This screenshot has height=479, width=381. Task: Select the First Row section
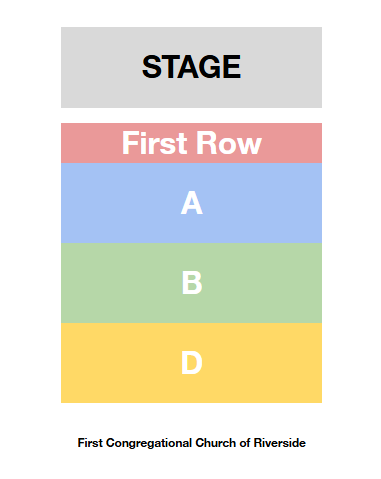coord(191,143)
